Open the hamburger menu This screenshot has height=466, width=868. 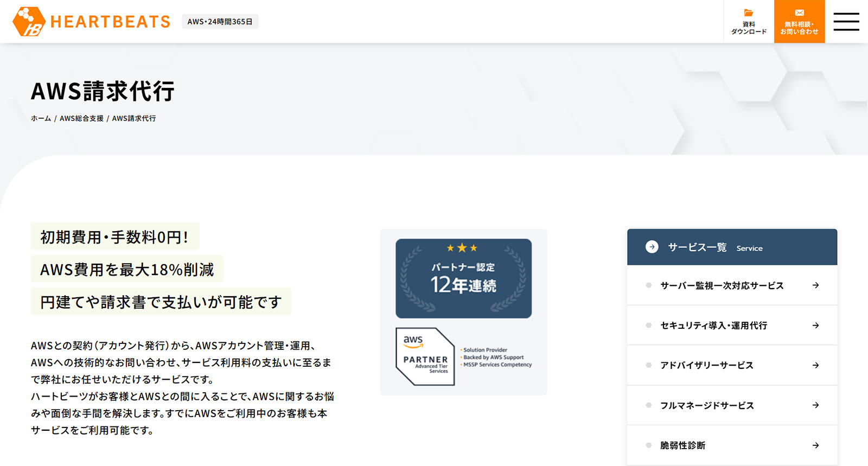point(846,22)
